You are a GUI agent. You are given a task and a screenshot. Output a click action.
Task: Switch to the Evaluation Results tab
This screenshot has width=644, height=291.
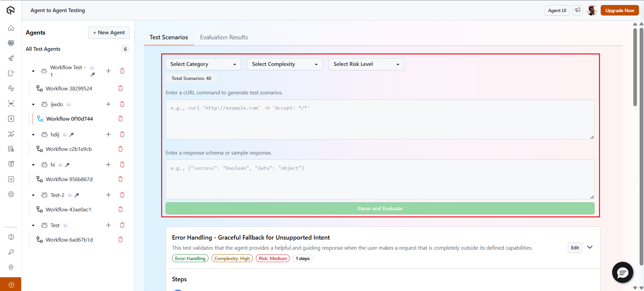[224, 37]
